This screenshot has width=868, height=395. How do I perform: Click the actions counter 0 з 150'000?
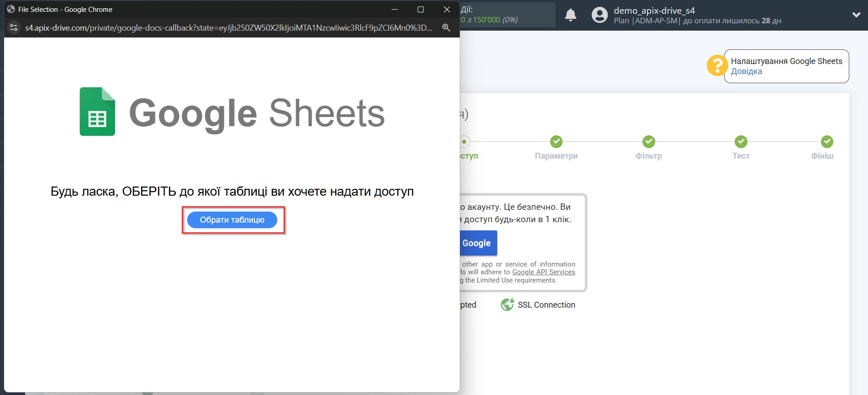click(x=489, y=20)
